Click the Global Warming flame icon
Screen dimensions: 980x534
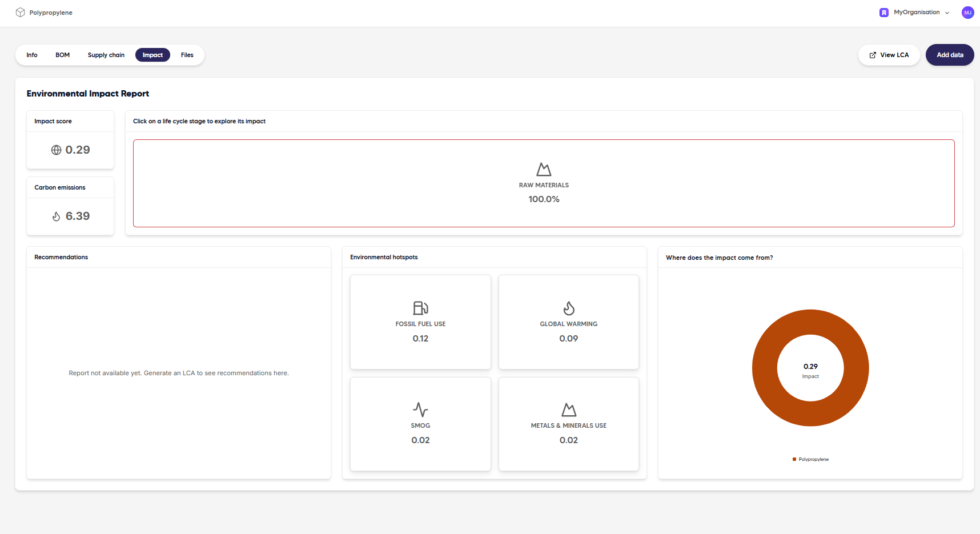tap(569, 308)
